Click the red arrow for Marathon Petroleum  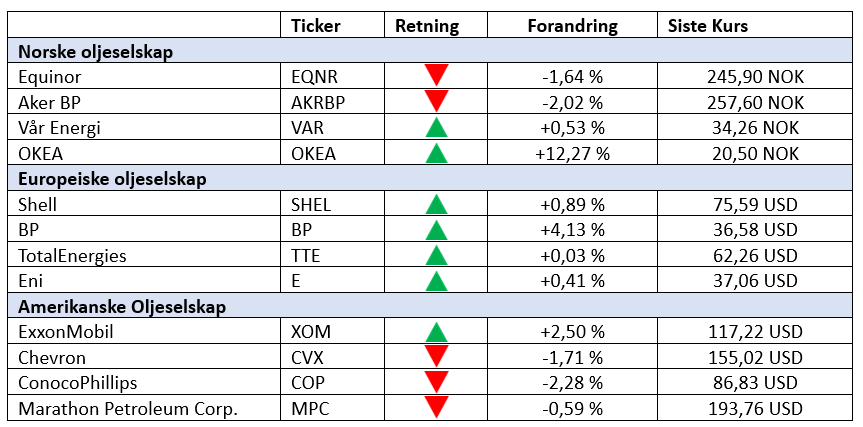point(435,407)
